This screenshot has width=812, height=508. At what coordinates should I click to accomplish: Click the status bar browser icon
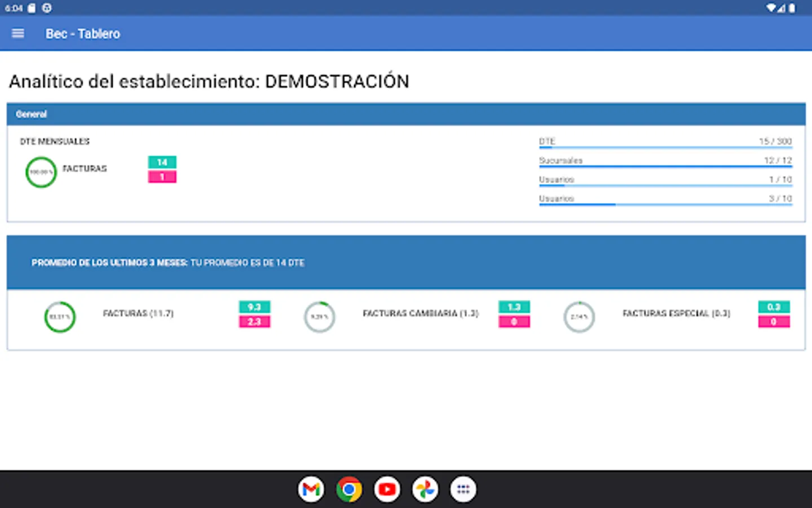(46, 8)
